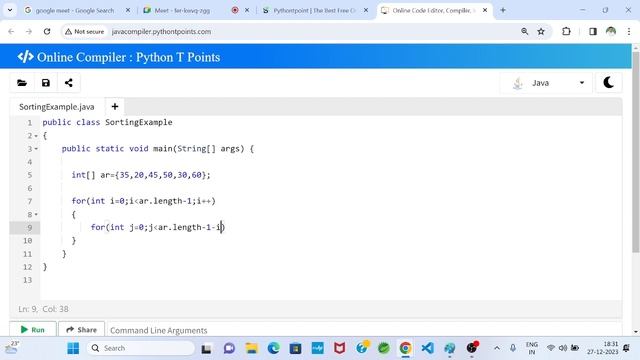Click line 7 outer for loop code

click(x=143, y=201)
